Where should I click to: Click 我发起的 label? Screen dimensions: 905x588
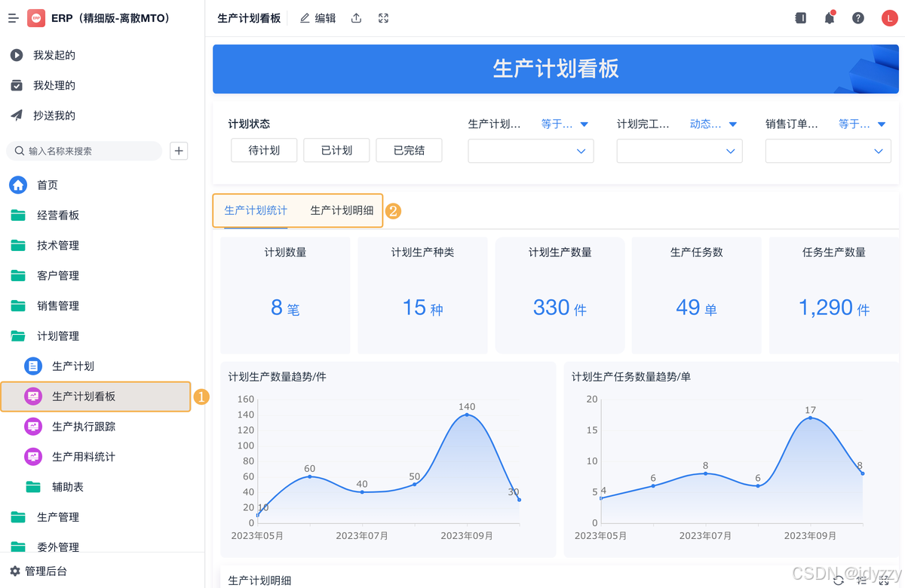[54, 55]
